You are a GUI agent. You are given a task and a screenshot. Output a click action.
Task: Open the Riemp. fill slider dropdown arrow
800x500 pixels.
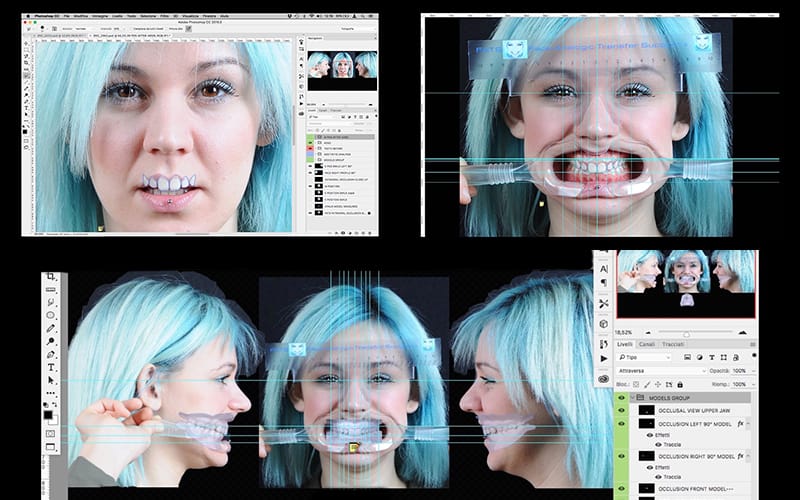point(753,384)
